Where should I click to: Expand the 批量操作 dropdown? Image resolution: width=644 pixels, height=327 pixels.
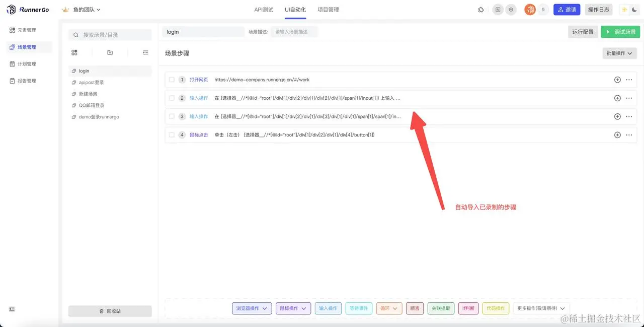point(620,53)
